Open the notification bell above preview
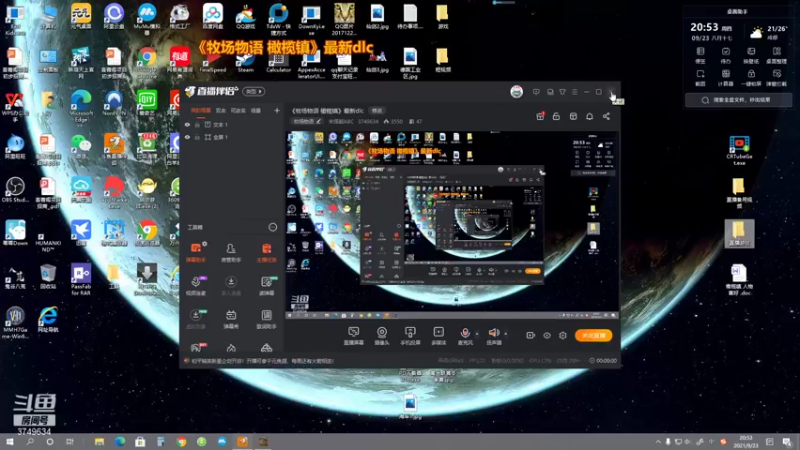800x450 pixels. 589,116
